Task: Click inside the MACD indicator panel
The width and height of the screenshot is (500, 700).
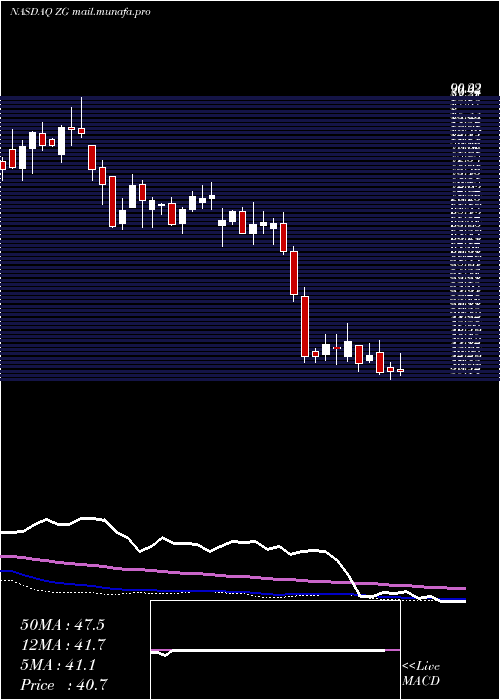Action: (x=275, y=650)
